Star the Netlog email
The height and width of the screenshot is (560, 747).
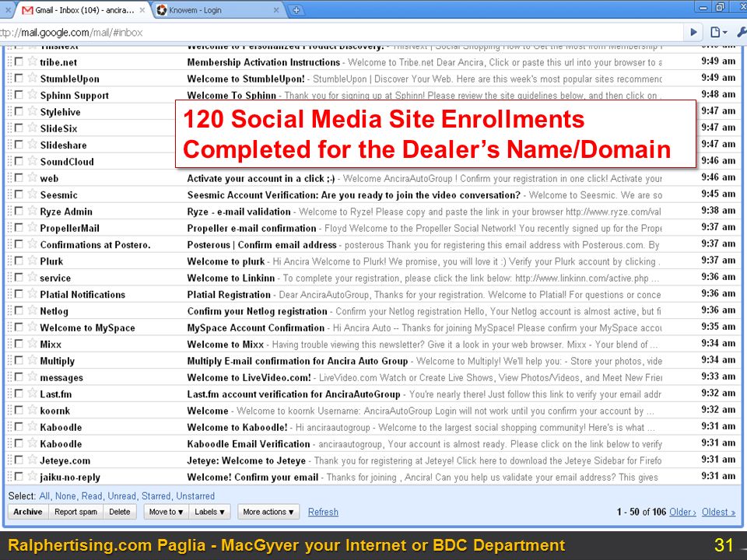click(33, 310)
